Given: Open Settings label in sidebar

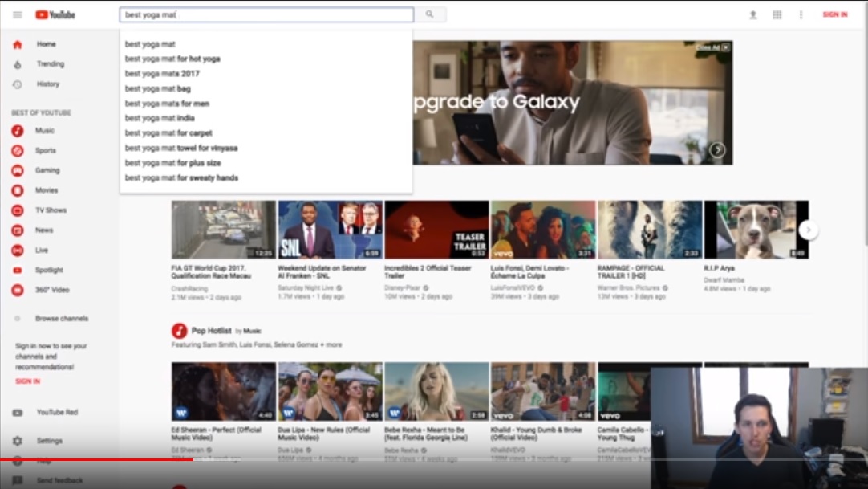Looking at the screenshot, I should pos(49,441).
